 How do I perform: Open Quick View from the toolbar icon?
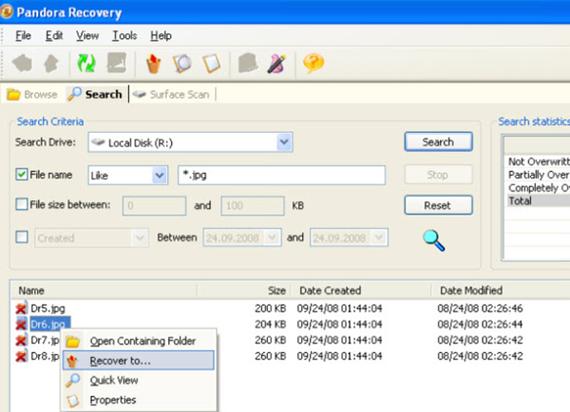[x=182, y=63]
